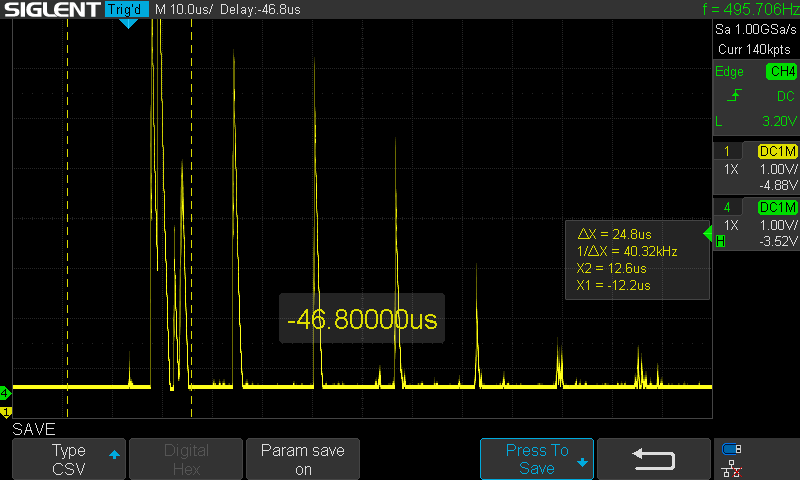Click the -46.80000us delay popup
800x480 pixels.
click(x=362, y=319)
